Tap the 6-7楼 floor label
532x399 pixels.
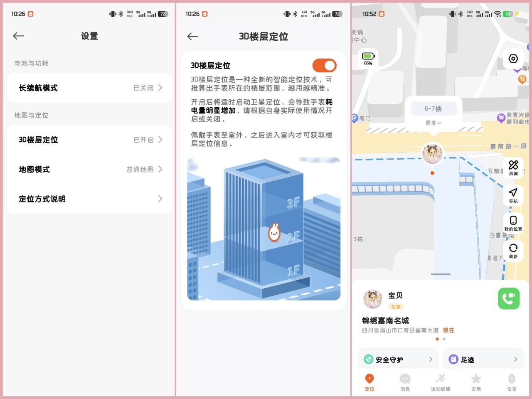point(433,108)
